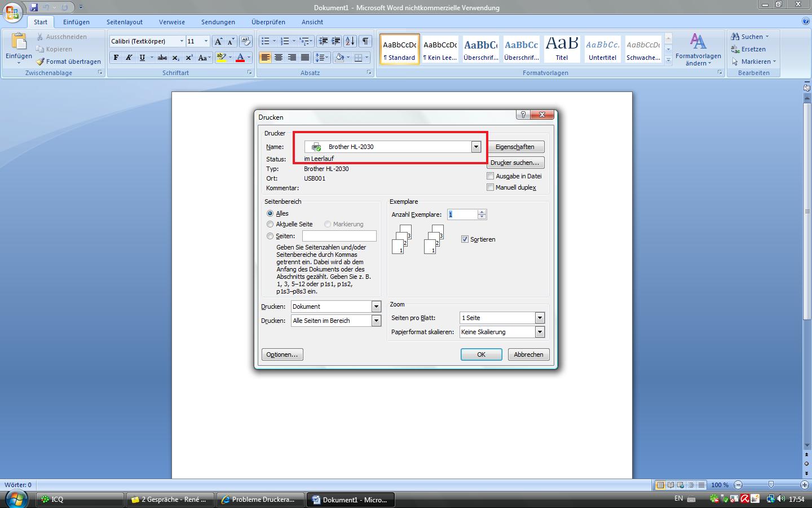Switch to the Seitenlayout tab
This screenshot has width=812, height=508.
[125, 22]
